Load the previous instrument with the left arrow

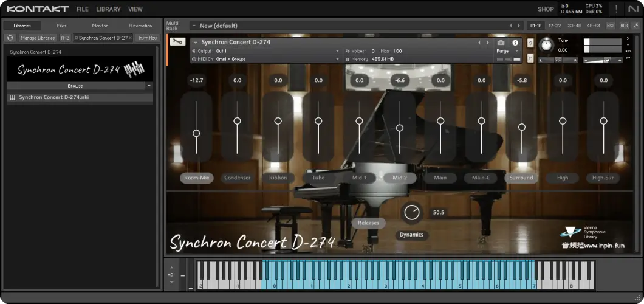click(479, 43)
